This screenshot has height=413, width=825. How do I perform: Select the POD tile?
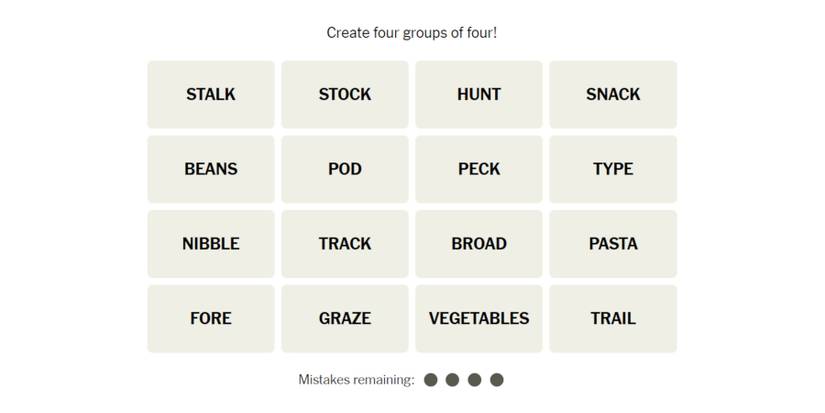345,169
